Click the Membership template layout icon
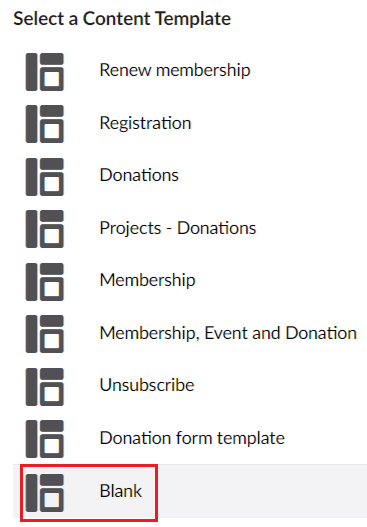Screen dimensions: 367x527 tap(45, 282)
